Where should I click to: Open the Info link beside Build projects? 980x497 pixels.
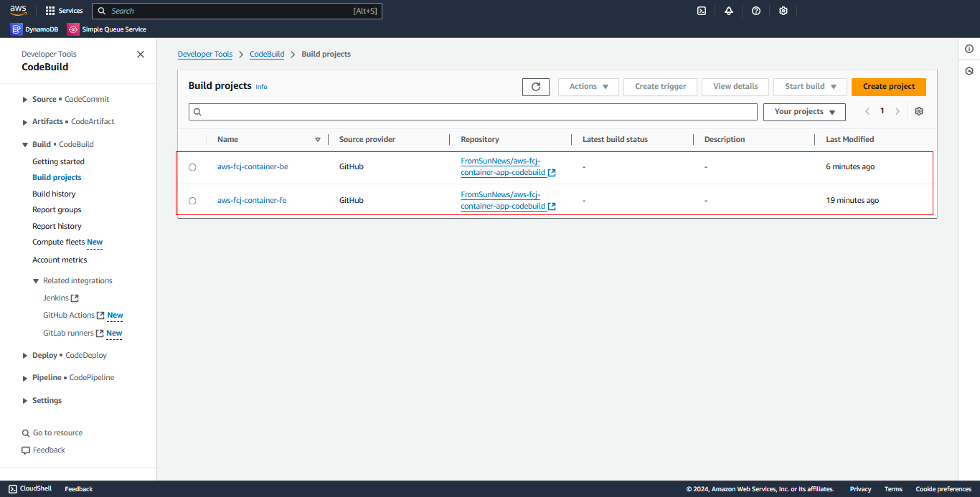pyautogui.click(x=261, y=87)
